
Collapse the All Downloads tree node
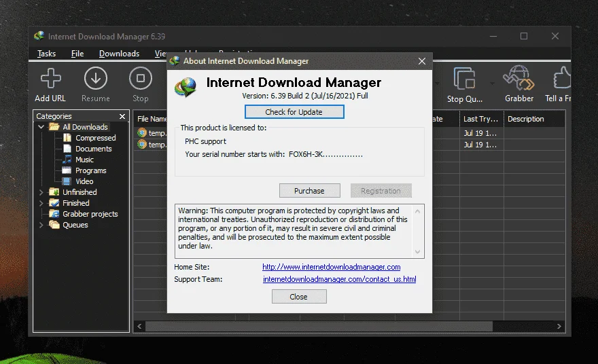41,127
